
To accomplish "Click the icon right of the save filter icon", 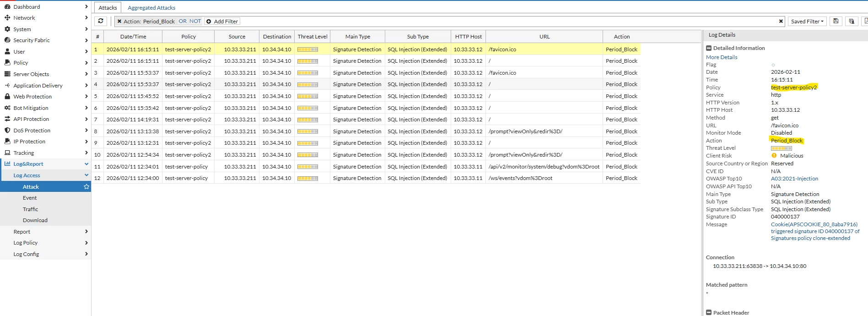I will [x=852, y=21].
